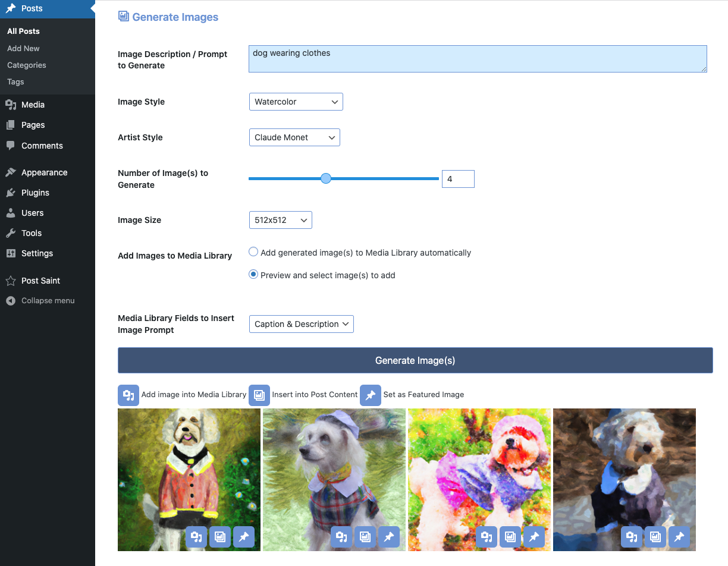Select Preview and select images radio
The height and width of the screenshot is (566, 728).
(x=253, y=275)
